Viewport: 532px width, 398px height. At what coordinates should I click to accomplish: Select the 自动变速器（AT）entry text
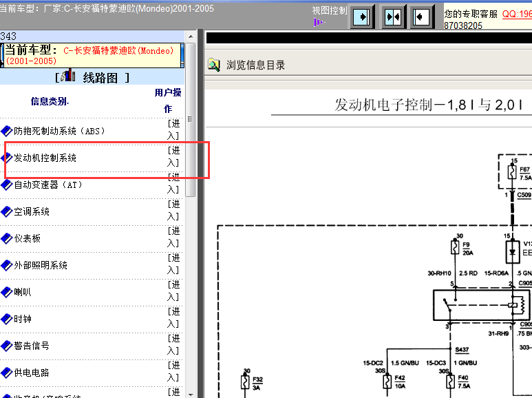[48, 185]
